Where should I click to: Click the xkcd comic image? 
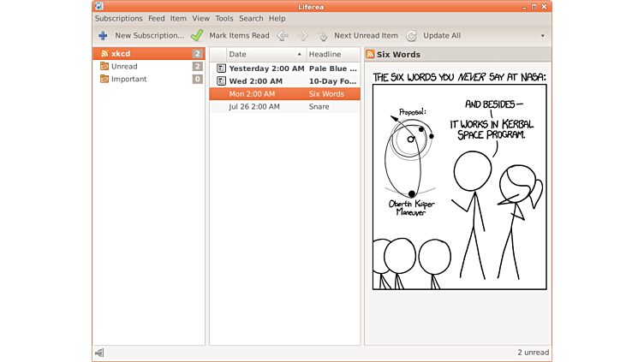click(459, 180)
